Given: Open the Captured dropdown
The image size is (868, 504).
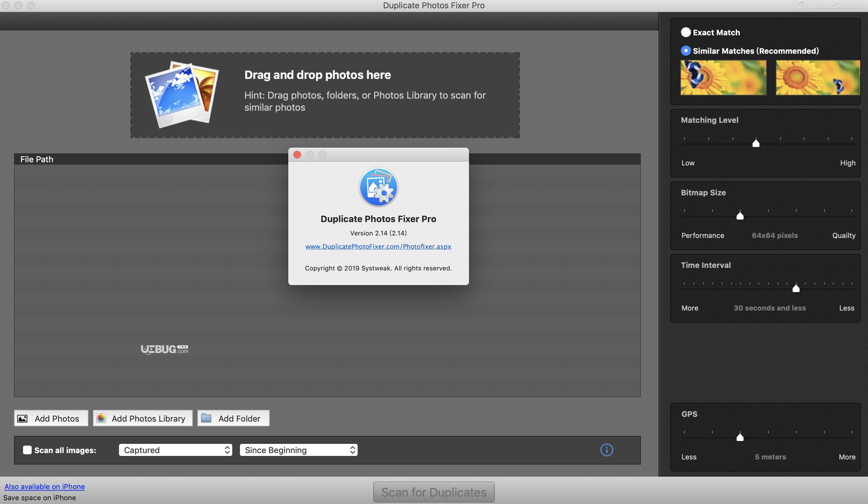Looking at the screenshot, I should click(x=175, y=450).
